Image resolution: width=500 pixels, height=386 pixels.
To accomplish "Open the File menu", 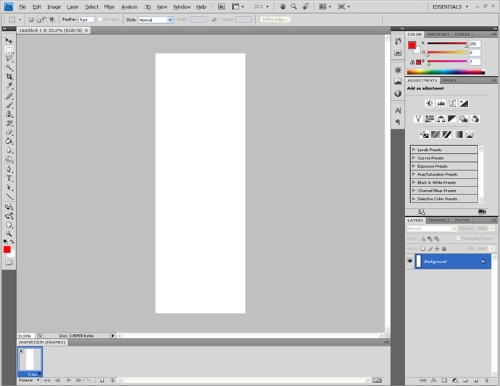I will tap(22, 7).
